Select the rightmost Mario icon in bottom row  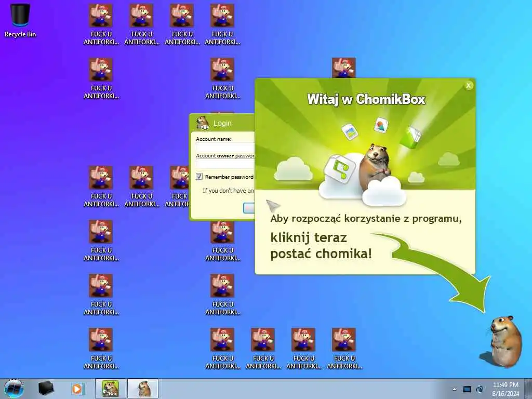click(x=344, y=349)
